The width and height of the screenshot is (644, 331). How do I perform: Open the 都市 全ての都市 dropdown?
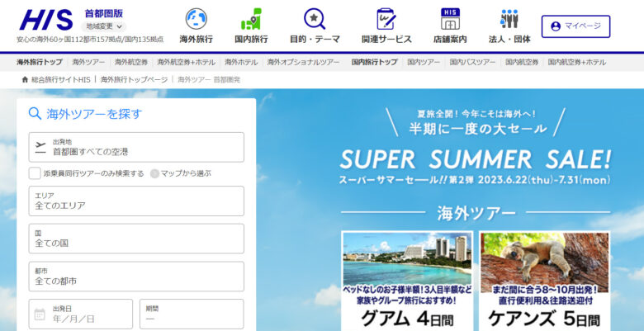coord(136,277)
